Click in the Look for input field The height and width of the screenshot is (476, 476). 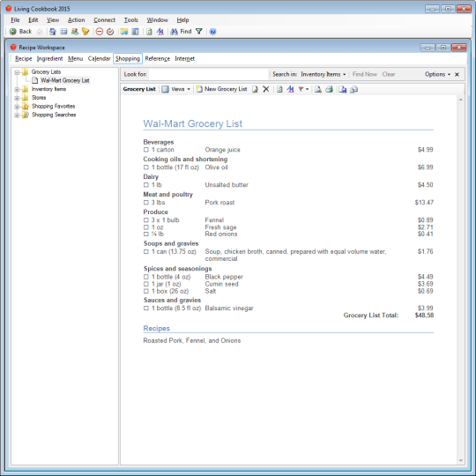tap(209, 74)
